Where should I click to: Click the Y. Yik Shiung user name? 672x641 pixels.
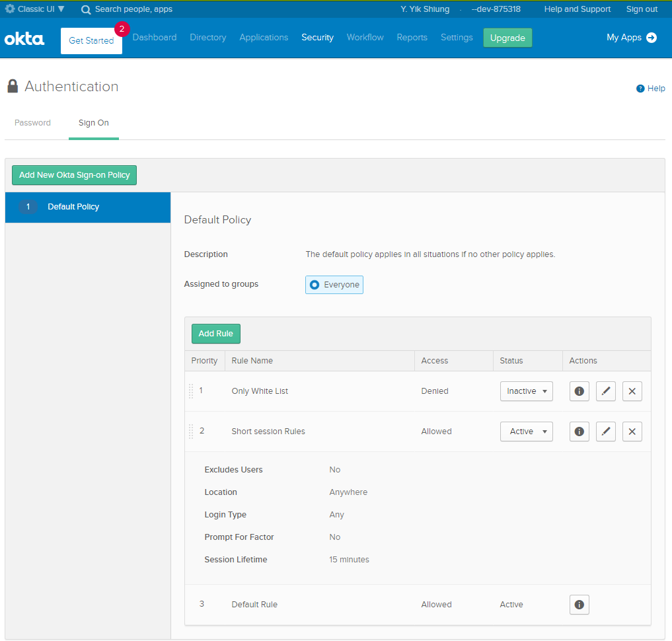425,9
